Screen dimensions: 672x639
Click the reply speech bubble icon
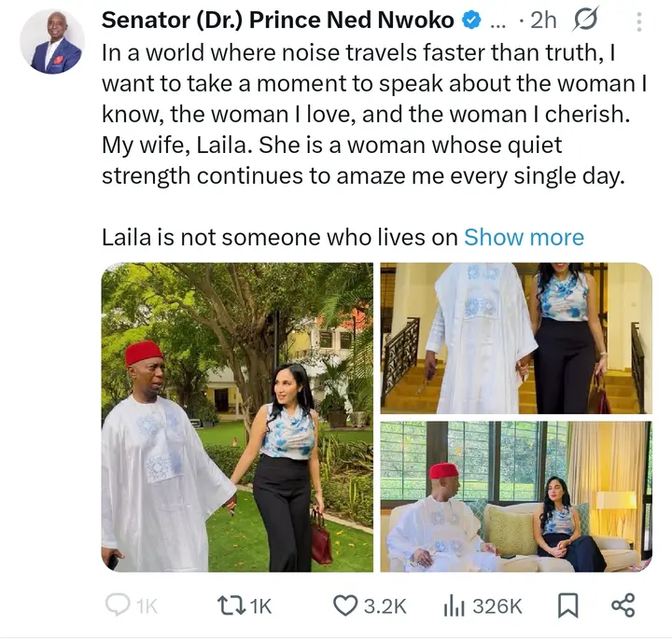[117, 605]
